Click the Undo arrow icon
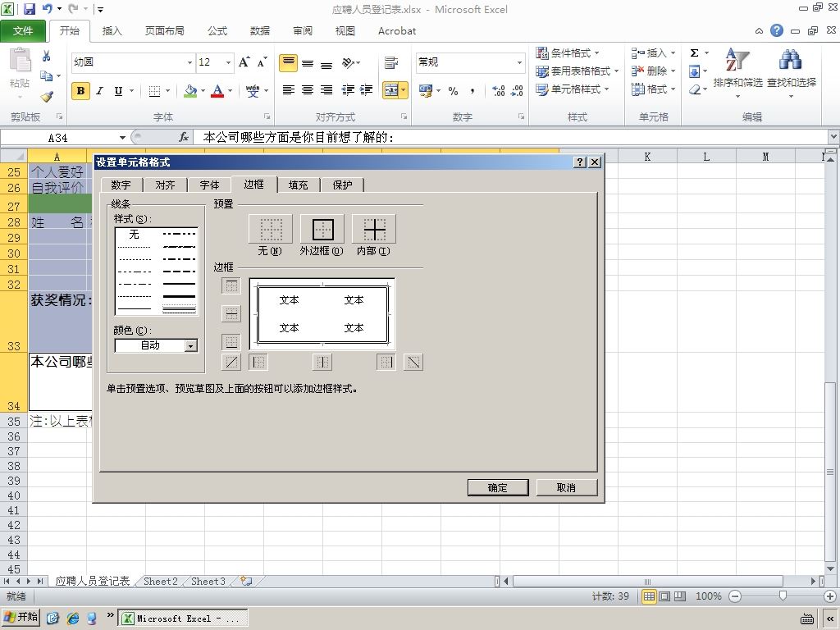Viewport: 840px width, 630px height. point(48,8)
